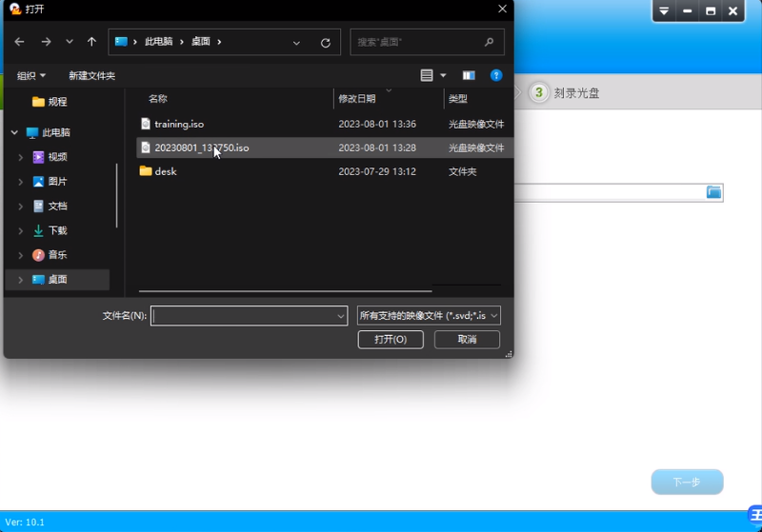Close the 打开 dialog
Viewport: 762px width, 532px height.
coord(503,10)
